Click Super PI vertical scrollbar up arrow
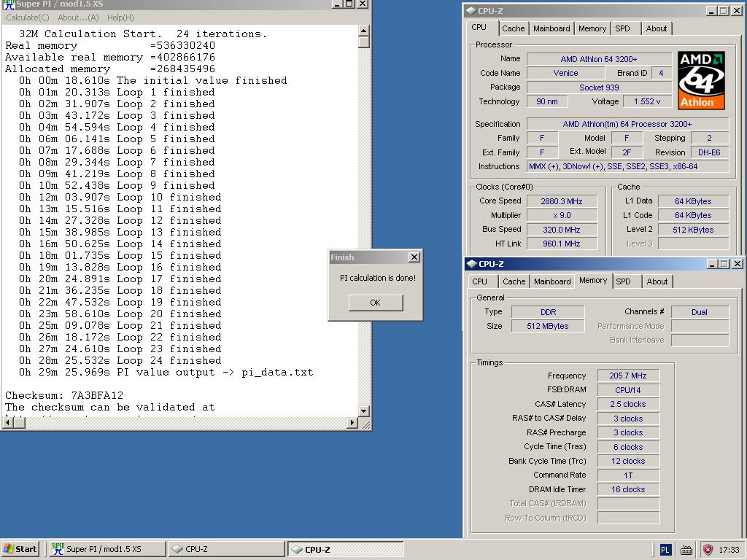 363,31
